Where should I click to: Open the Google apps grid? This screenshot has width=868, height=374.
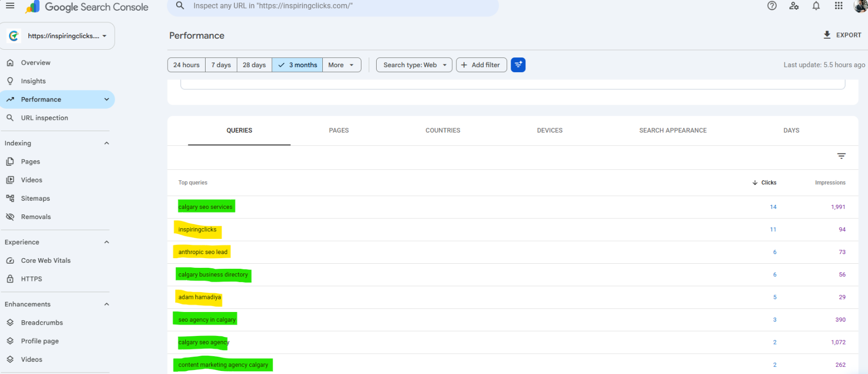click(x=839, y=6)
